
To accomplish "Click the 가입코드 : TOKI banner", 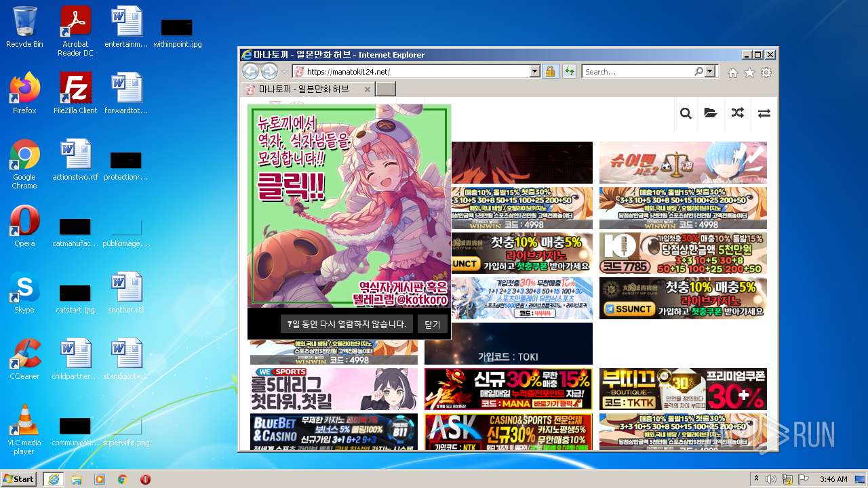I will point(508,344).
